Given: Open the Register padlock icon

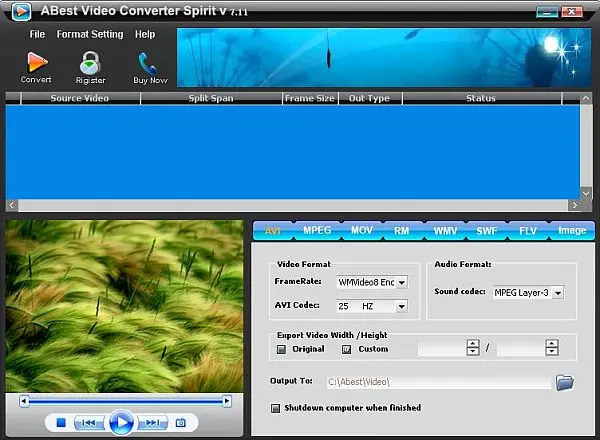Looking at the screenshot, I should tap(90, 63).
